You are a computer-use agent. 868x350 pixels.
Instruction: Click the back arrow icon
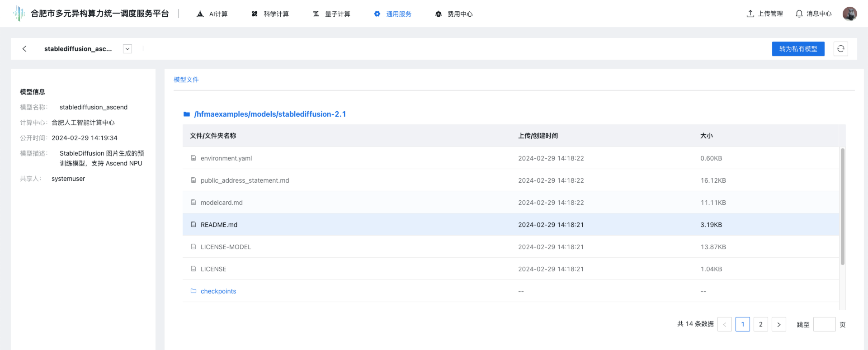(x=24, y=49)
